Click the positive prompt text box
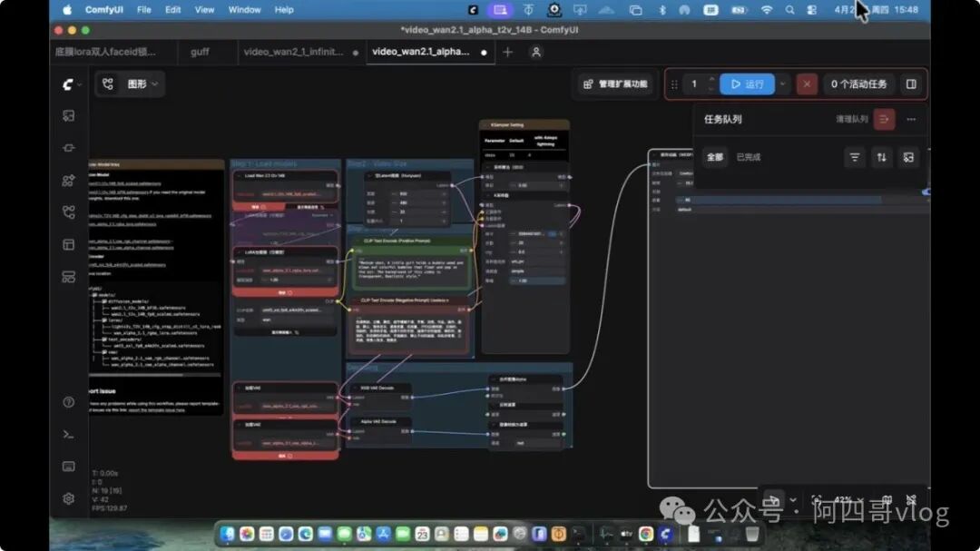The width and height of the screenshot is (980, 551). click(x=411, y=270)
